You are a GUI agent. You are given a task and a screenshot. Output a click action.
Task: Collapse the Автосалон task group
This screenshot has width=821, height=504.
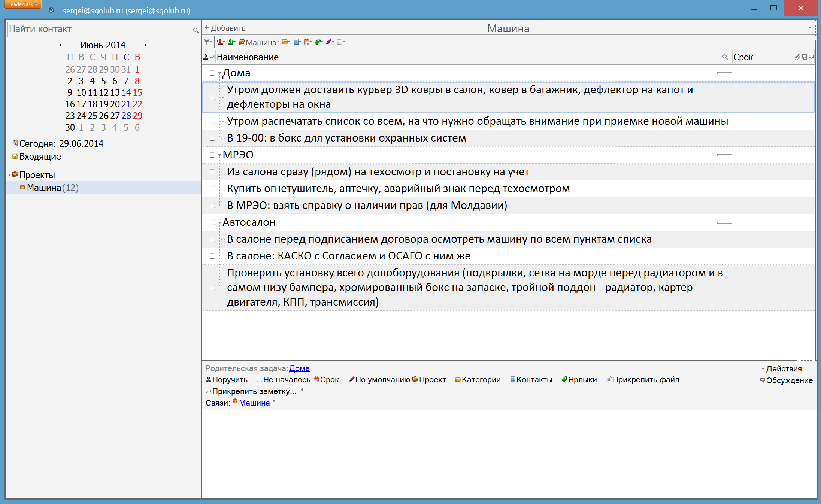(219, 223)
